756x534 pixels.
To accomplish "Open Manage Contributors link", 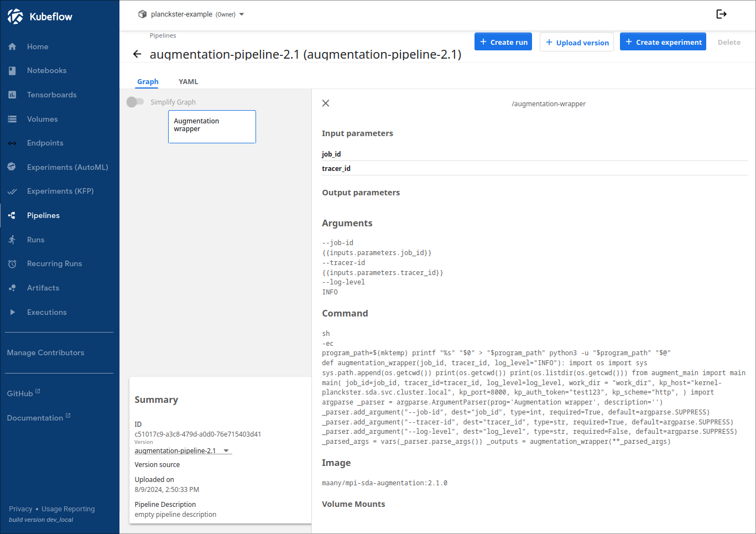I will click(x=45, y=352).
